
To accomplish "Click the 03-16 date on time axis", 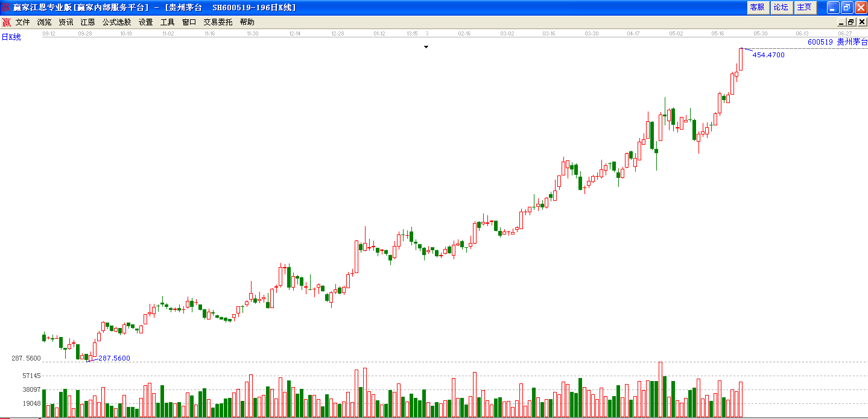I will click(x=548, y=34).
